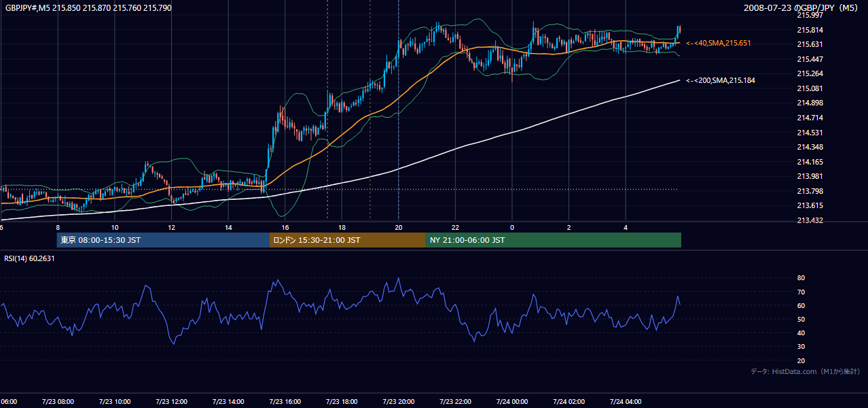
Task: Click RSI scale value 80
Action: tap(801, 278)
